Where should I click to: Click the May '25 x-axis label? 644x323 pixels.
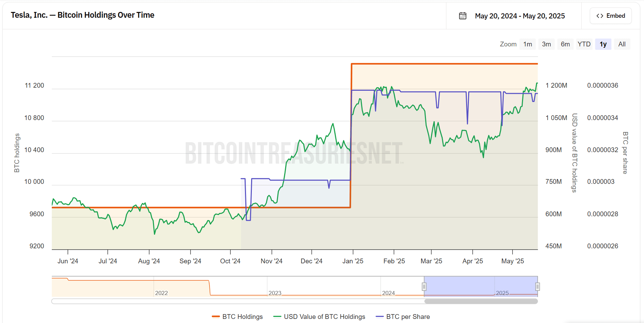[x=512, y=261]
